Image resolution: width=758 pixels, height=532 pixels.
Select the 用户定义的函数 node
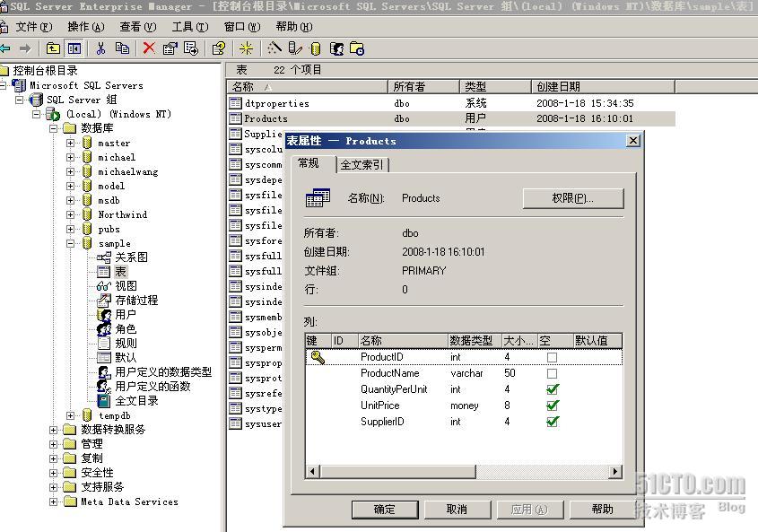152,387
